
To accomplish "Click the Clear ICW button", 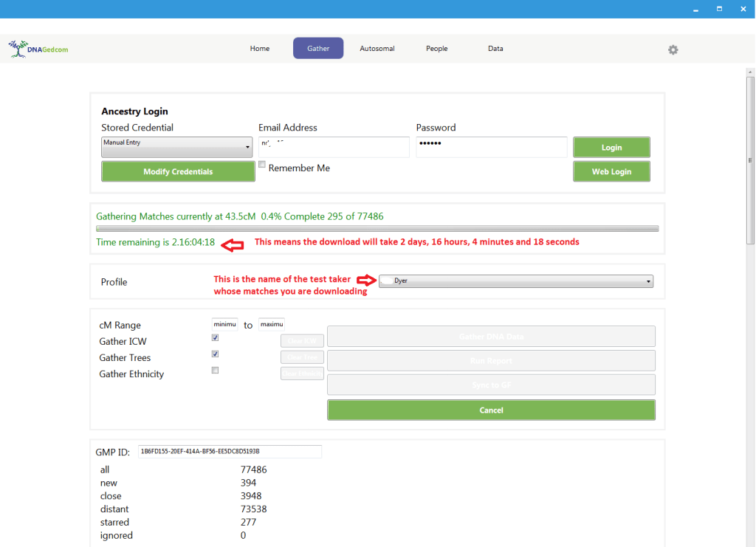I will coord(302,341).
